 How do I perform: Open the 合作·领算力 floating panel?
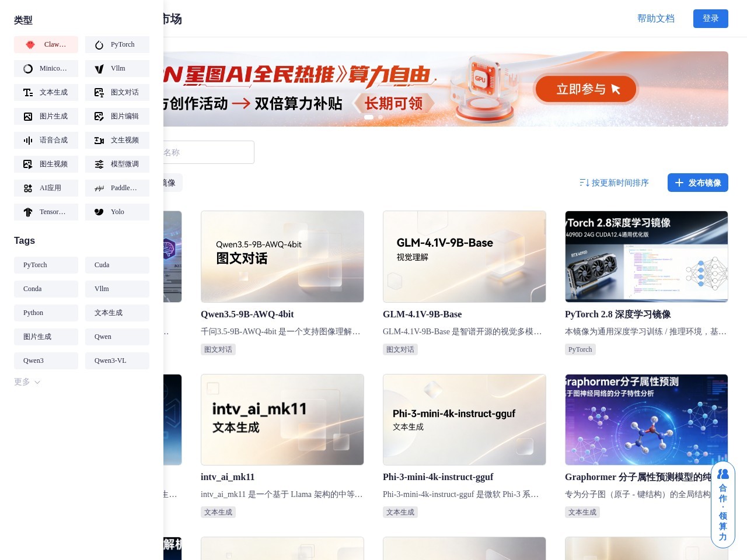click(722, 505)
